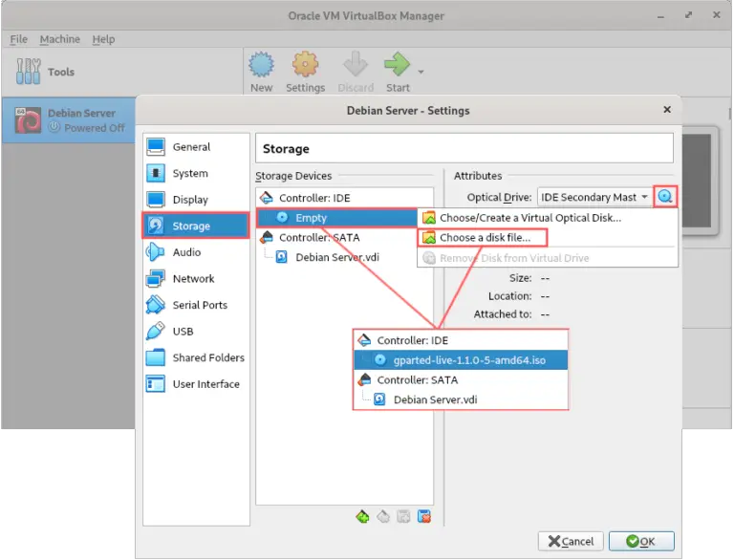This screenshot has width=734, height=560.
Task: Select 'Choose/Create a Virtual Optical Disk...' entry
Action: (x=529, y=218)
